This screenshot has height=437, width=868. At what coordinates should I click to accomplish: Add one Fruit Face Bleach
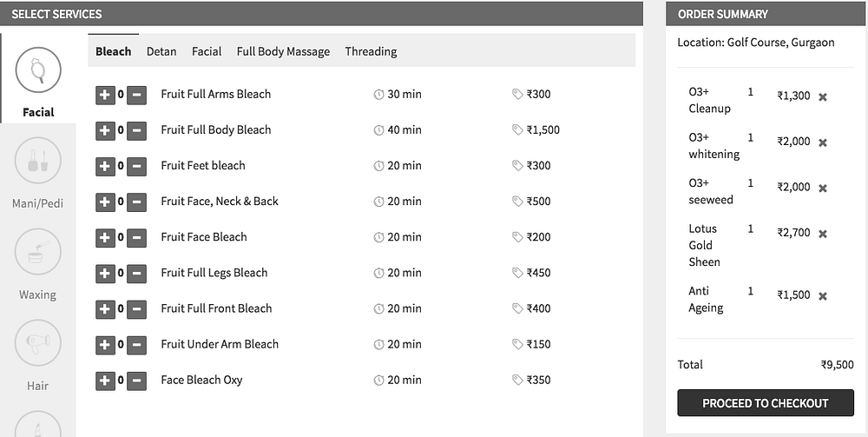pos(105,237)
